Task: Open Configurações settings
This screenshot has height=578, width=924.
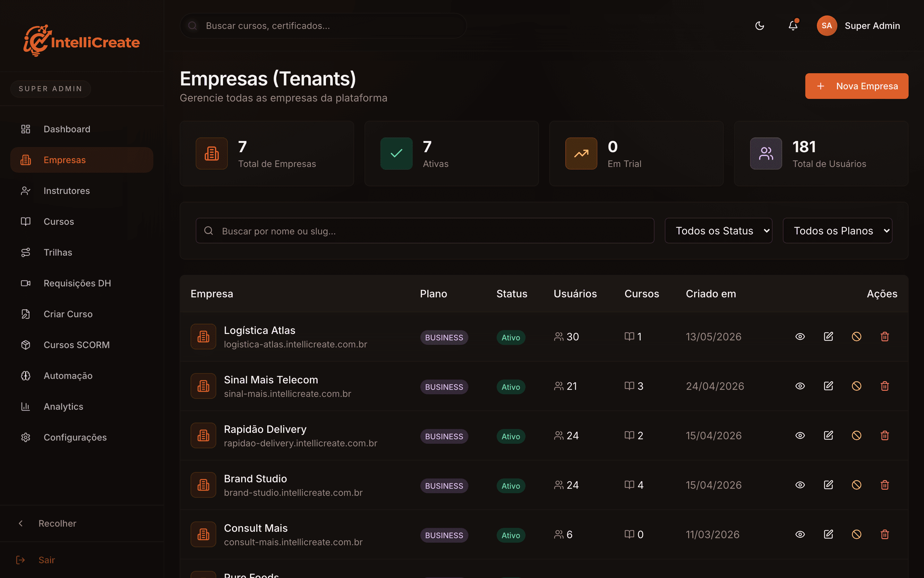Action: [x=82, y=437]
